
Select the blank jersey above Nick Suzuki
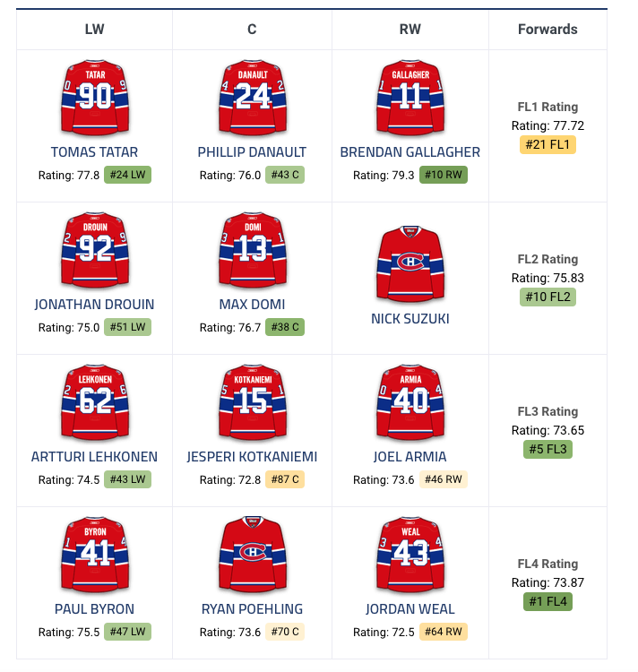pyautogui.click(x=410, y=263)
